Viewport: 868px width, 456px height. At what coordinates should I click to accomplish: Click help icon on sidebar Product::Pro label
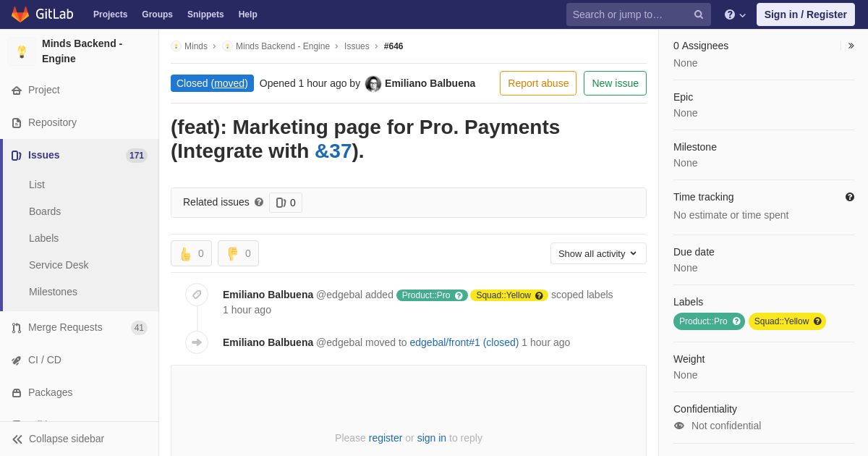pos(737,321)
